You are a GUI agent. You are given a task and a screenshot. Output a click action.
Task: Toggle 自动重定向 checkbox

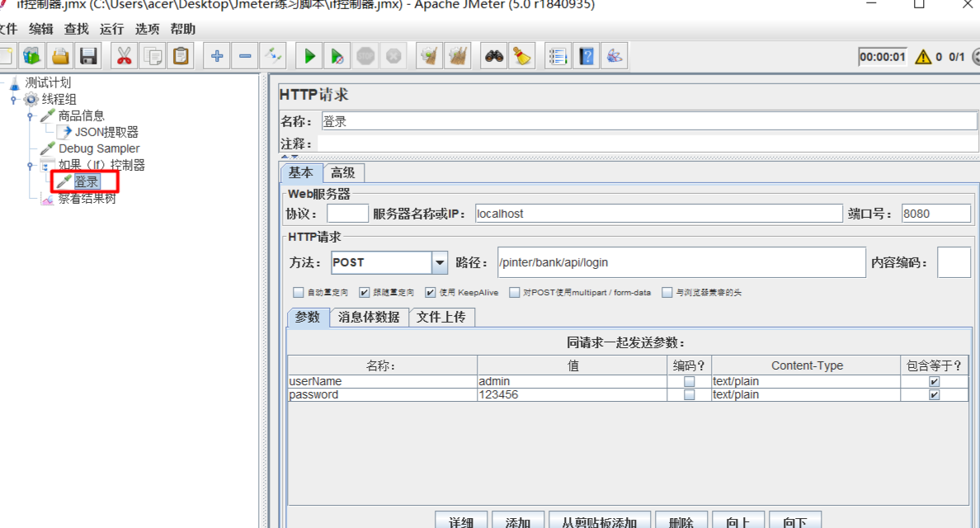point(298,292)
